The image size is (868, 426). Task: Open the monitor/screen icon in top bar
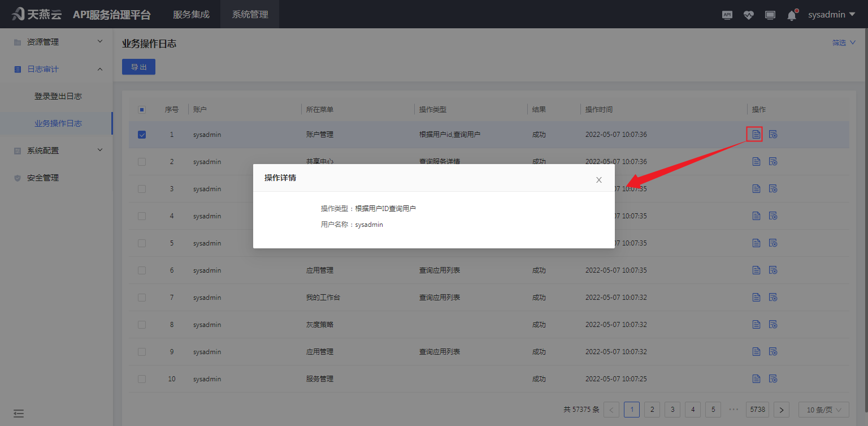click(770, 15)
